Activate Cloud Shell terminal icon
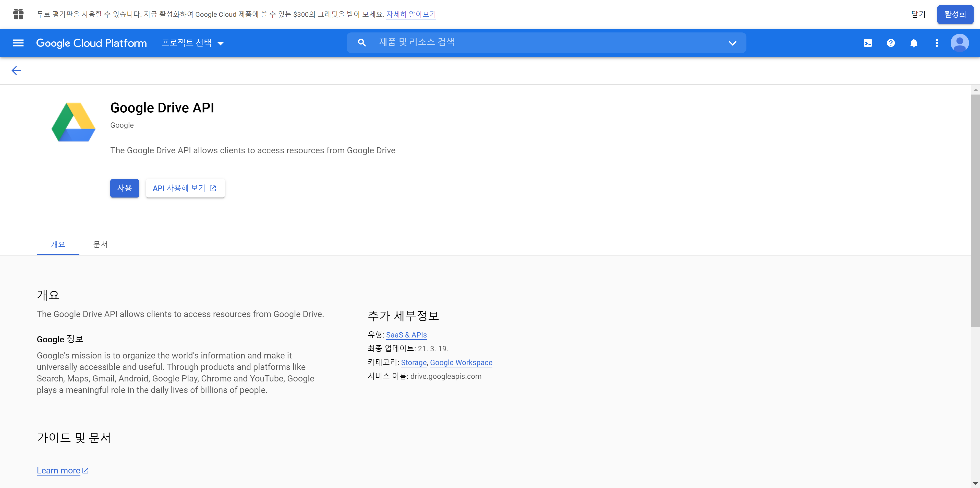The height and width of the screenshot is (488, 980). click(868, 43)
